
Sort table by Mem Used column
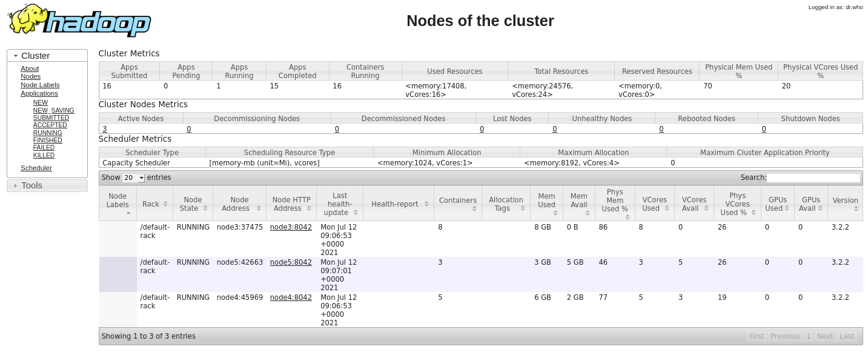coord(546,203)
